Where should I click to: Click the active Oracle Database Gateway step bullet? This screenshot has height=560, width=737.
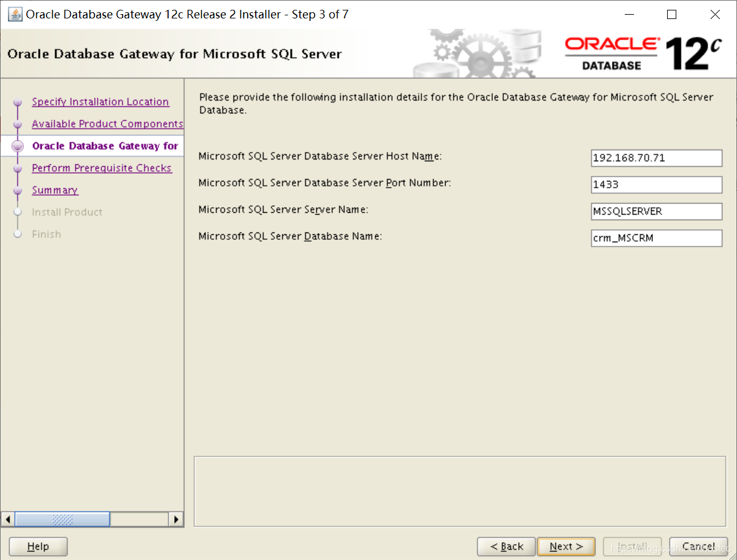tap(18, 146)
